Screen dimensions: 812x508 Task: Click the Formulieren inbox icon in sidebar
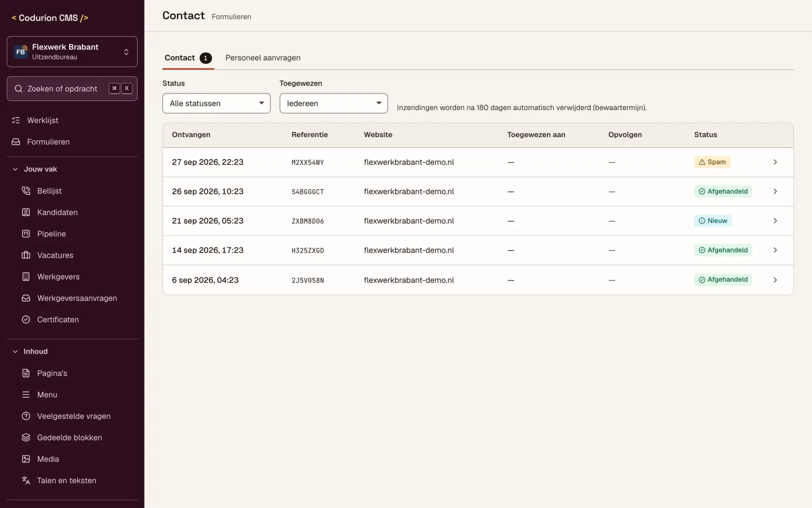[x=16, y=142]
